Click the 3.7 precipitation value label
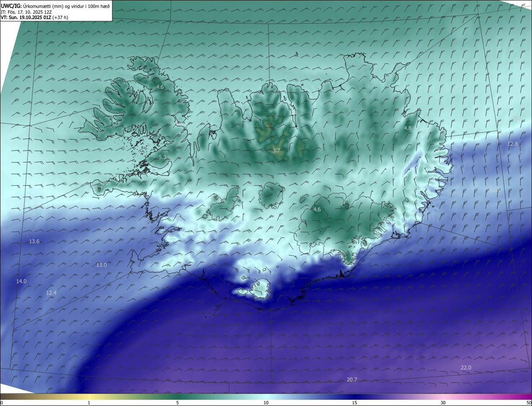The image size is (532, 406). 276,150
